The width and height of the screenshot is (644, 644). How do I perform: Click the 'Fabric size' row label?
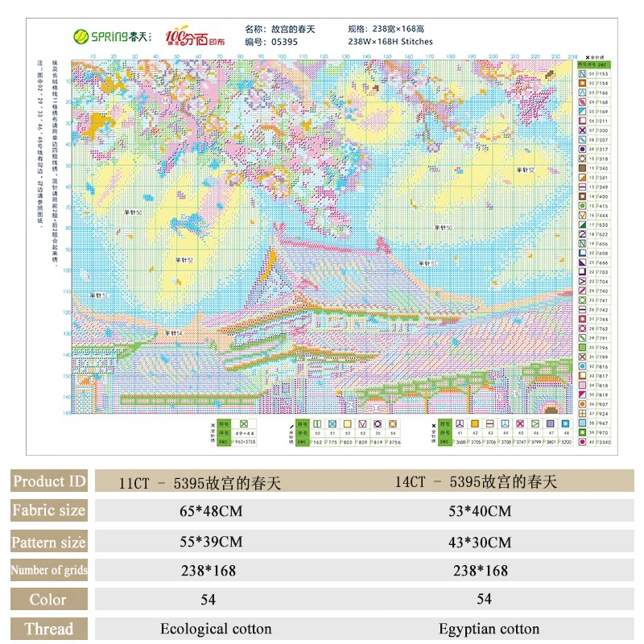point(49,510)
